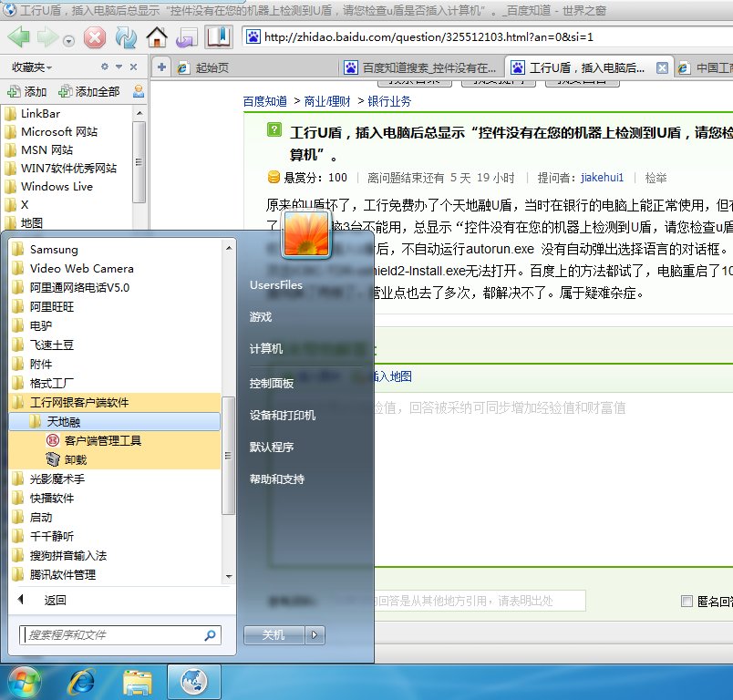Open Favorites Center with the book icon
The height and width of the screenshot is (700, 733).
(218, 38)
